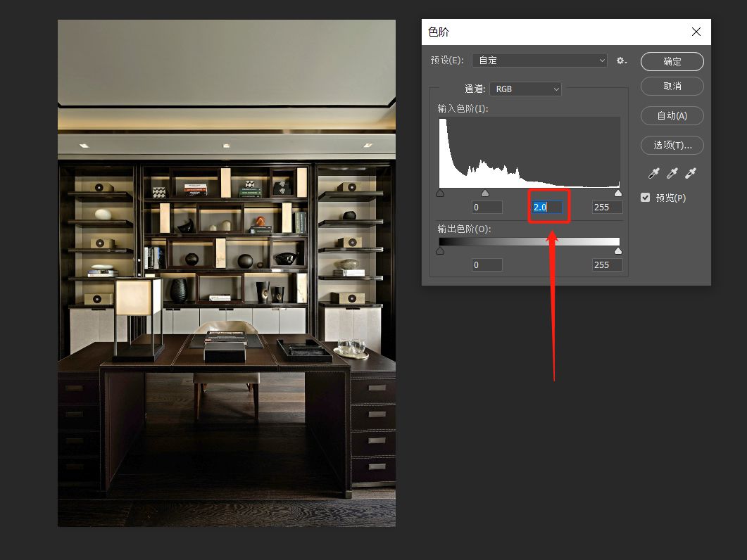
Task: Click the midtone gray slider triangle
Action: click(485, 192)
